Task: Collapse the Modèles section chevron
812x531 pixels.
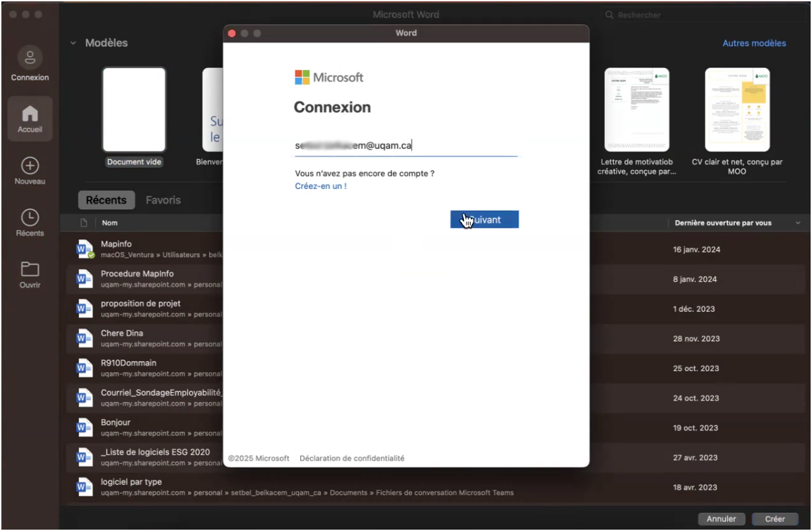Action: coord(73,43)
